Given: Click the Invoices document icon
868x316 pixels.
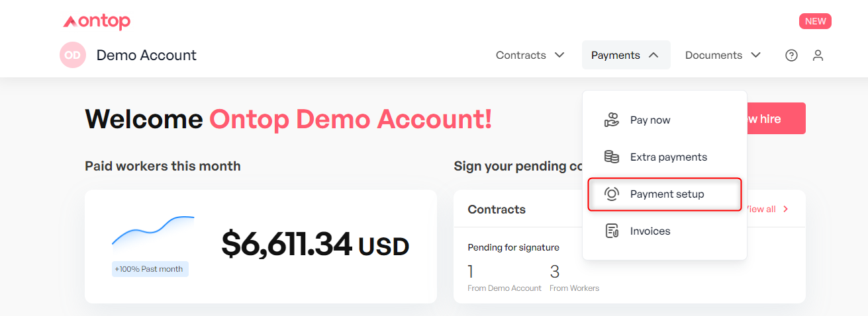Looking at the screenshot, I should 611,231.
